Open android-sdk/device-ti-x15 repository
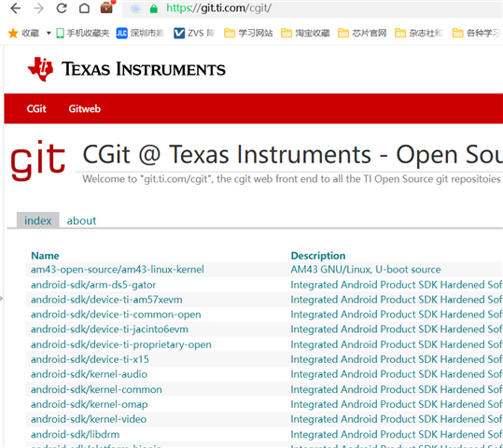Viewport: 503px width, 448px height. tap(90, 359)
